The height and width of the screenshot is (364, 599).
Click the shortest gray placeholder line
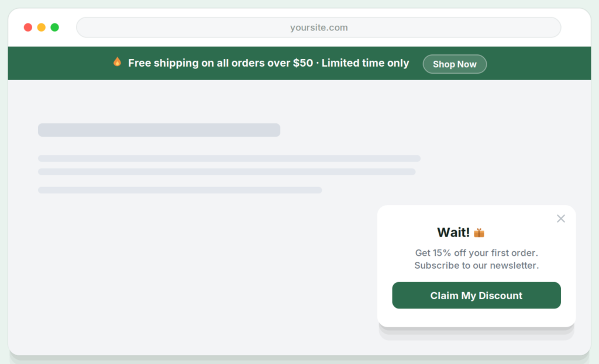[x=180, y=190]
